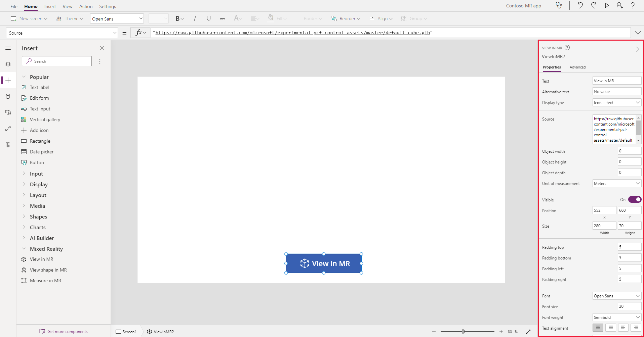Open the Settings menu
The height and width of the screenshot is (337, 644).
click(108, 6)
